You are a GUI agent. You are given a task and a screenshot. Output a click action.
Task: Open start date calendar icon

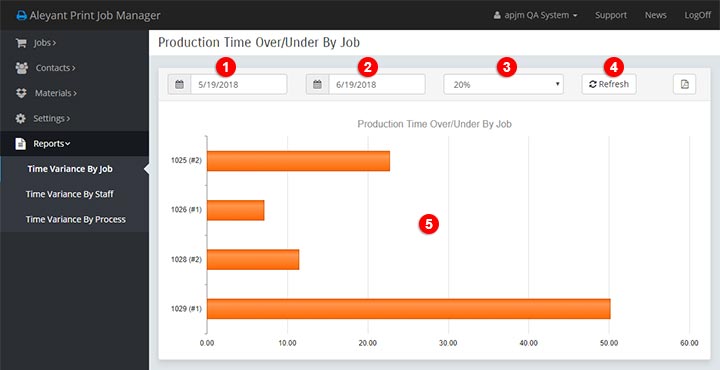(180, 84)
